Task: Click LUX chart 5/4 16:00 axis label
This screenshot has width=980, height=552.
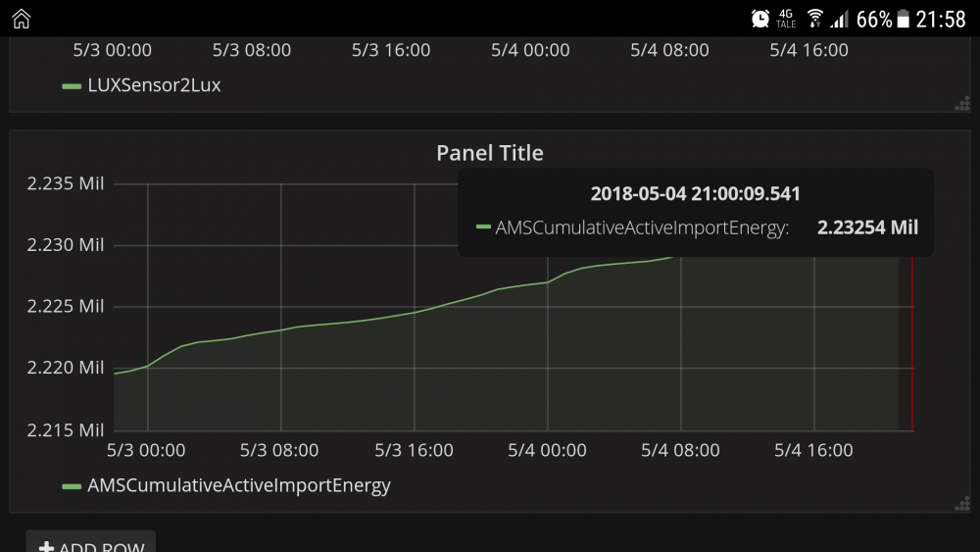Action: (808, 50)
